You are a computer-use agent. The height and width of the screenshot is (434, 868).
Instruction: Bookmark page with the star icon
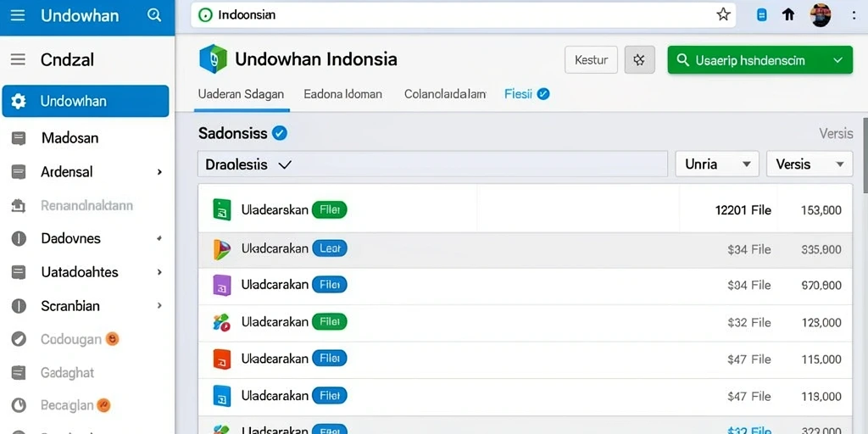pyautogui.click(x=723, y=15)
